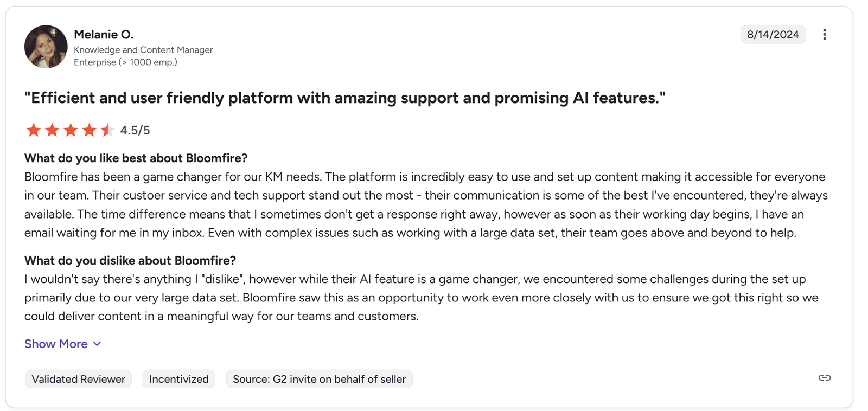The image size is (868, 411).
Task: Click the Knowledge and Content Manager title
Action: click(x=143, y=50)
